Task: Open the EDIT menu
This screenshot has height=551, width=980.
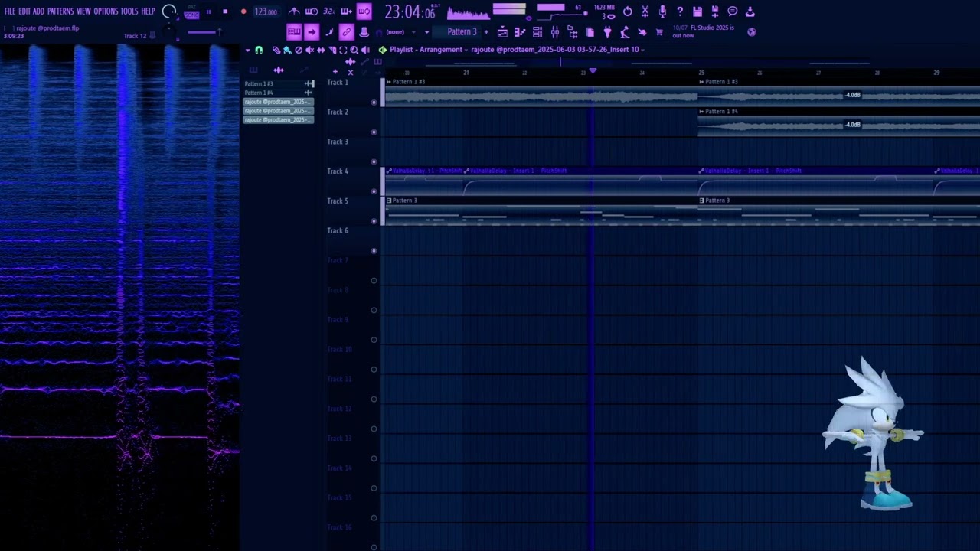Action: coord(24,11)
